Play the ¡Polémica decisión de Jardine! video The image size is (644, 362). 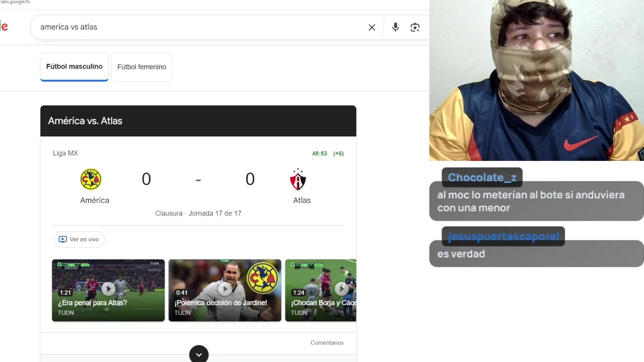(x=225, y=290)
